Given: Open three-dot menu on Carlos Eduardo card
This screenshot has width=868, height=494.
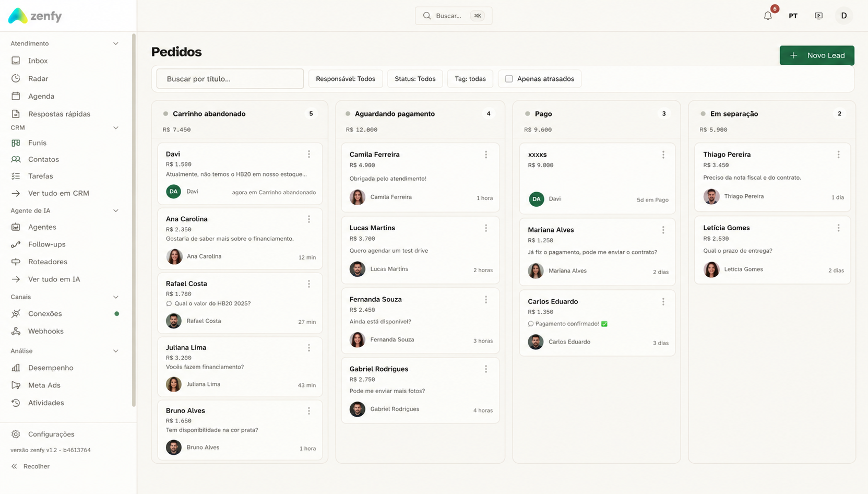Looking at the screenshot, I should [x=663, y=302].
